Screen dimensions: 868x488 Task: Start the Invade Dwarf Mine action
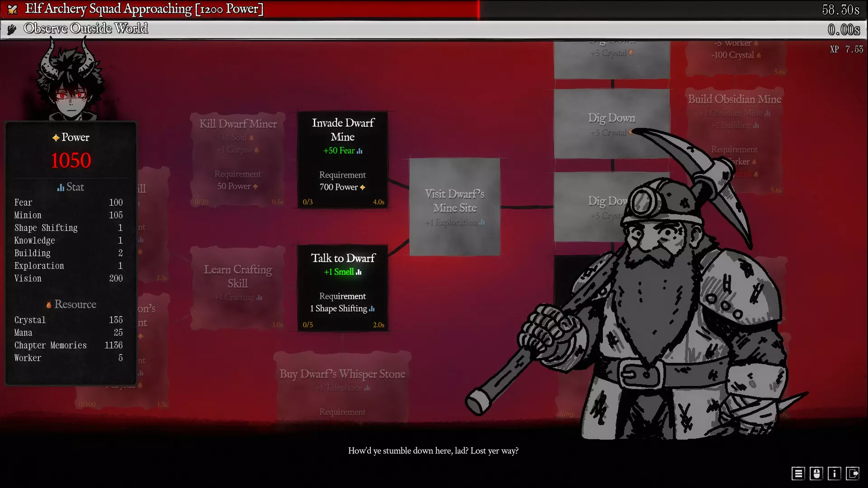(x=343, y=160)
